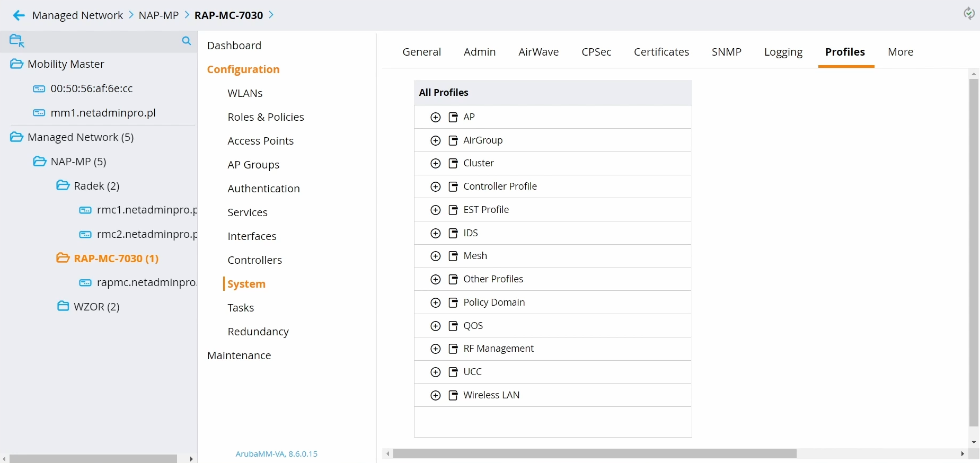
Task: Click the folder cursor icon above tree
Action: coord(17,41)
